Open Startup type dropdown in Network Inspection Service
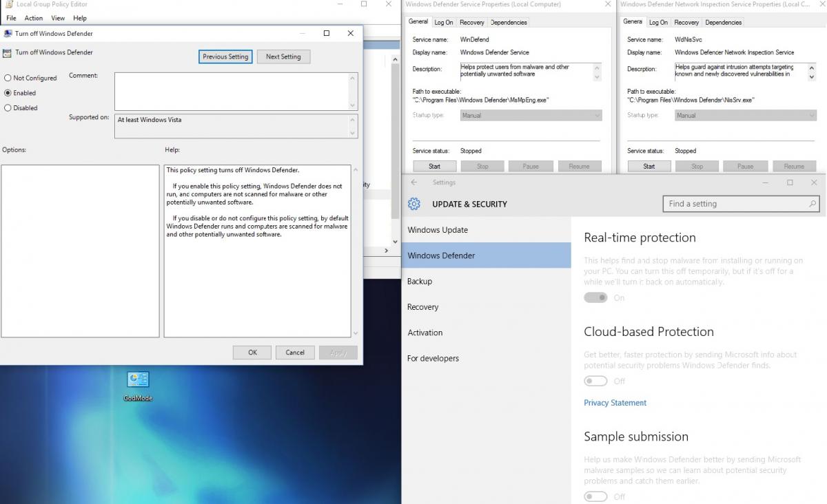The image size is (827, 504). (746, 116)
